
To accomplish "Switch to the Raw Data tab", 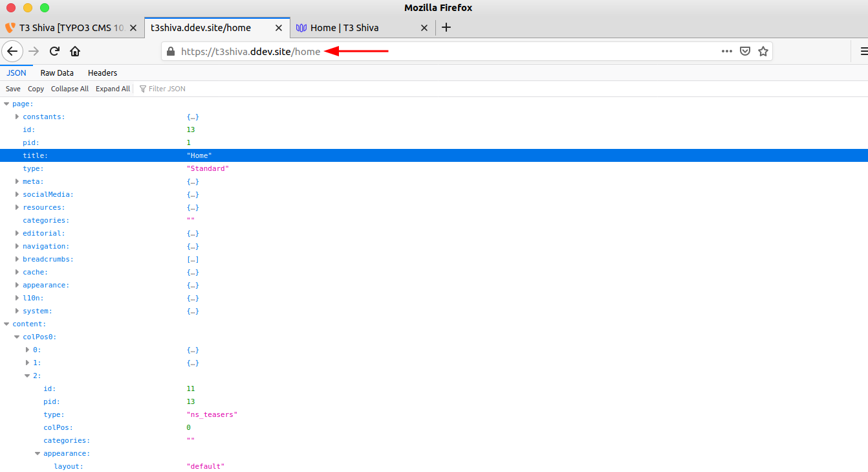I will pos(56,73).
